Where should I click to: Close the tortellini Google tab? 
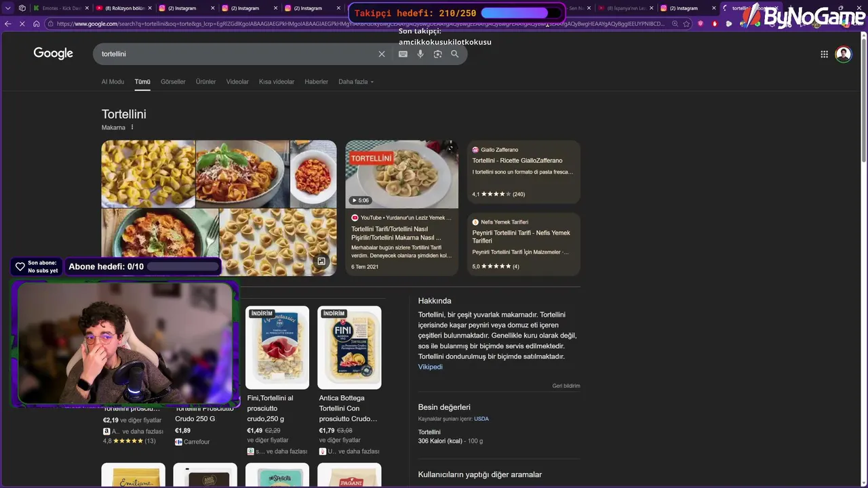tap(778, 8)
